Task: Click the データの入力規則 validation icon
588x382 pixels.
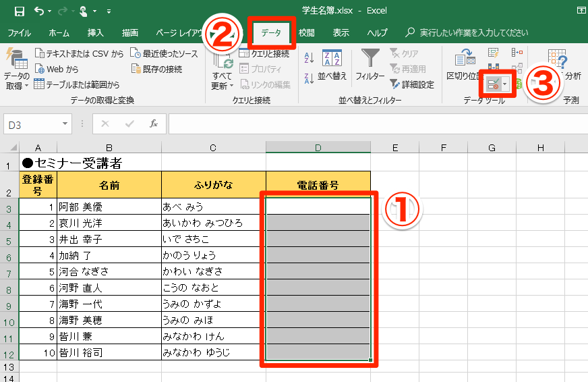Action: 493,84
